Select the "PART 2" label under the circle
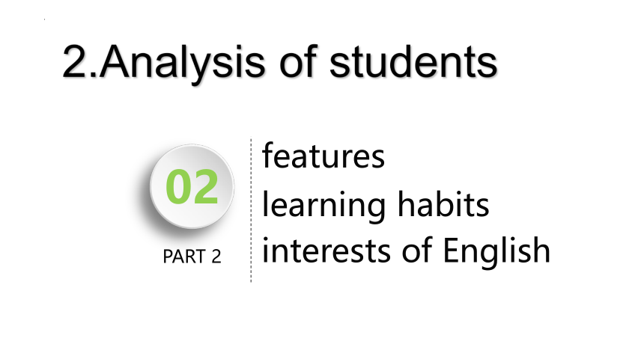Image resolution: width=644 pixels, height=362 pixels. click(192, 257)
